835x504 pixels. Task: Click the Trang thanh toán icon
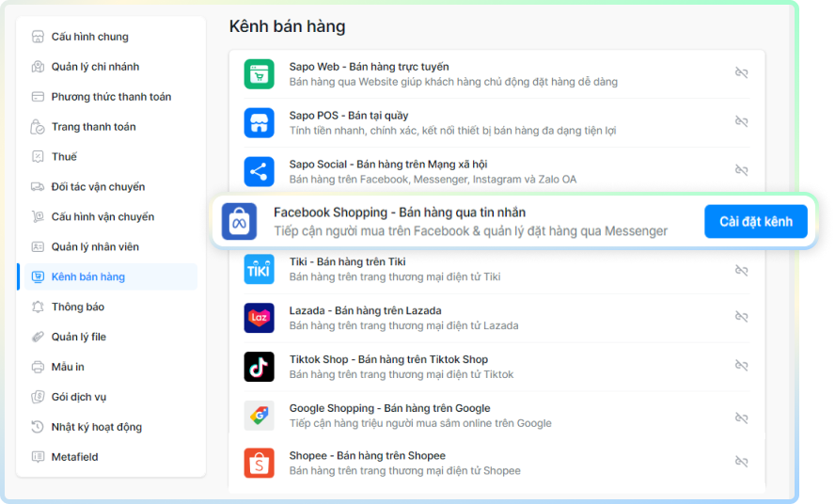[x=38, y=127]
